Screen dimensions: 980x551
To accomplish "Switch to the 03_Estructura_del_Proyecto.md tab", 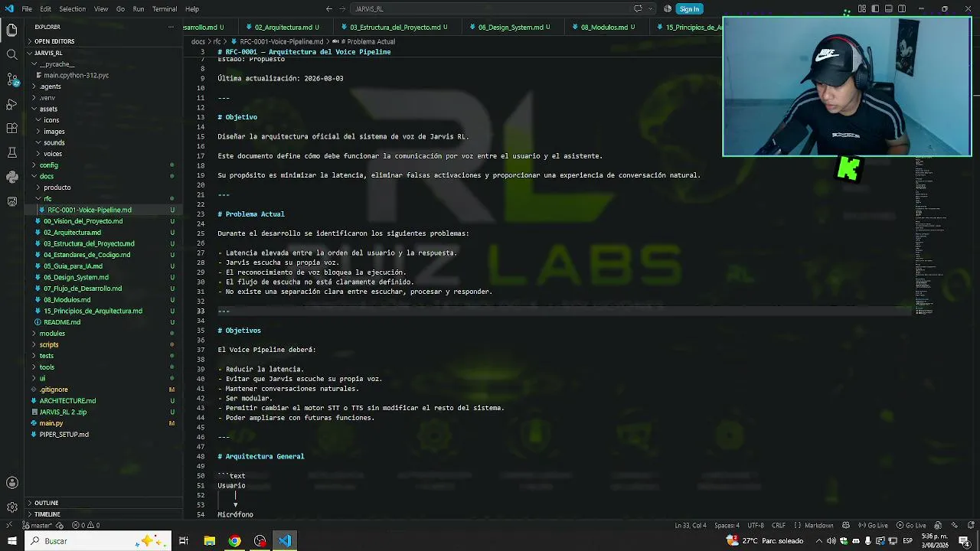I will coord(397,28).
